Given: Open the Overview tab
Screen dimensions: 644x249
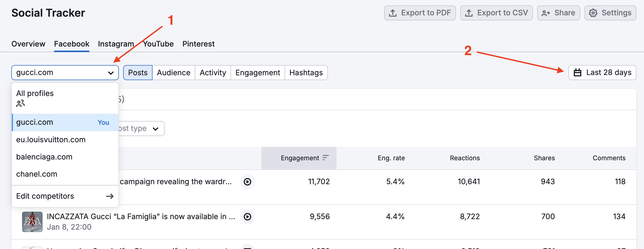Looking at the screenshot, I should tap(28, 44).
